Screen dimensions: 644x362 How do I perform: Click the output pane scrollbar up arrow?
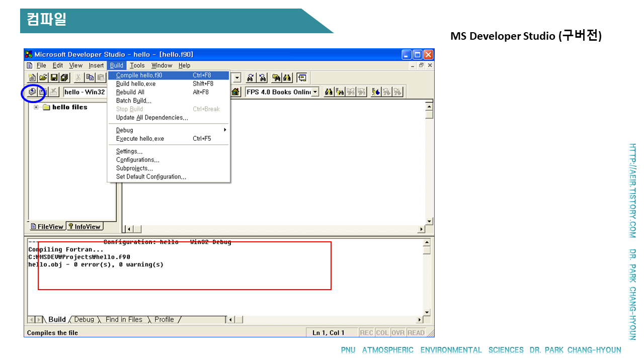427,243
